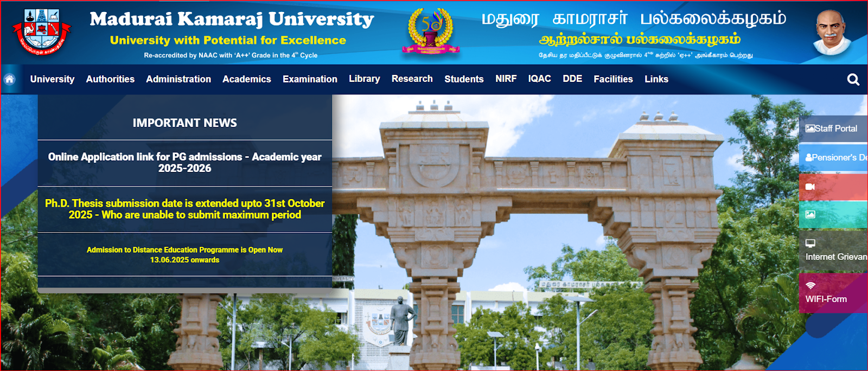
Task: Click the Pensioner's user icon
Action: (809, 157)
